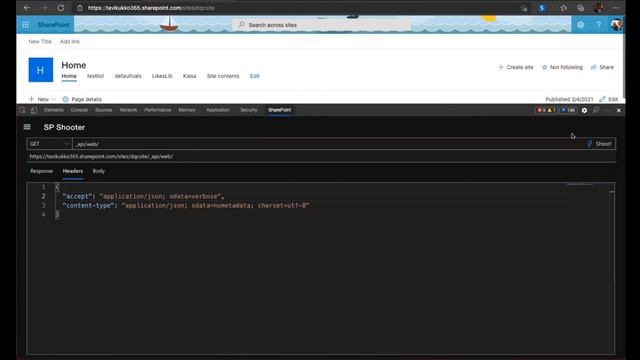Screen dimensions: 640x360
Task: Open Kissa navigation link
Action: [189, 76]
